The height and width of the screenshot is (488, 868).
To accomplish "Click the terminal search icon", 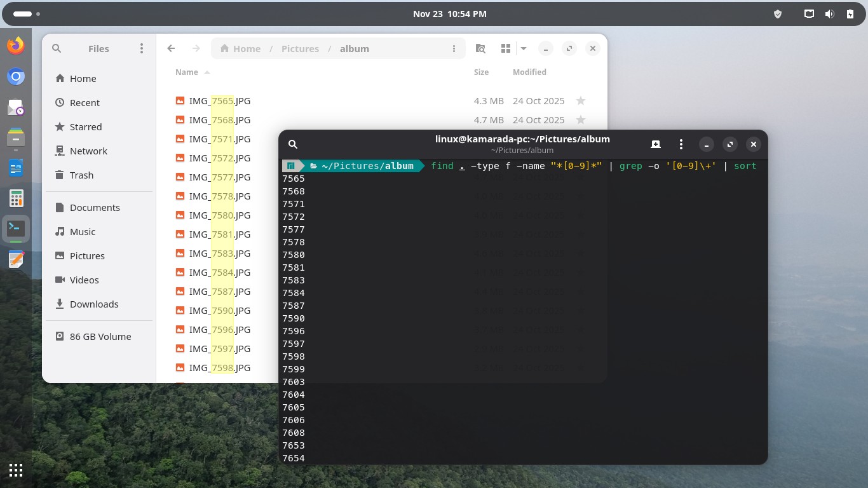I will [293, 144].
